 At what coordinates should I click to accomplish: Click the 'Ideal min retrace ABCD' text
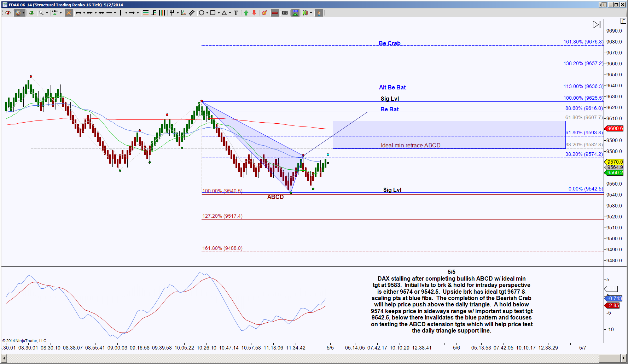tap(411, 145)
